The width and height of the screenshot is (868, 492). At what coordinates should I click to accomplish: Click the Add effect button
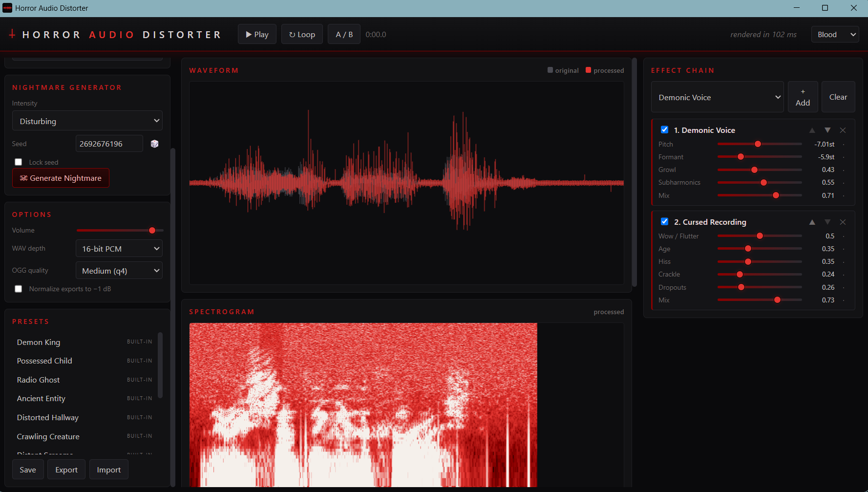(x=803, y=97)
